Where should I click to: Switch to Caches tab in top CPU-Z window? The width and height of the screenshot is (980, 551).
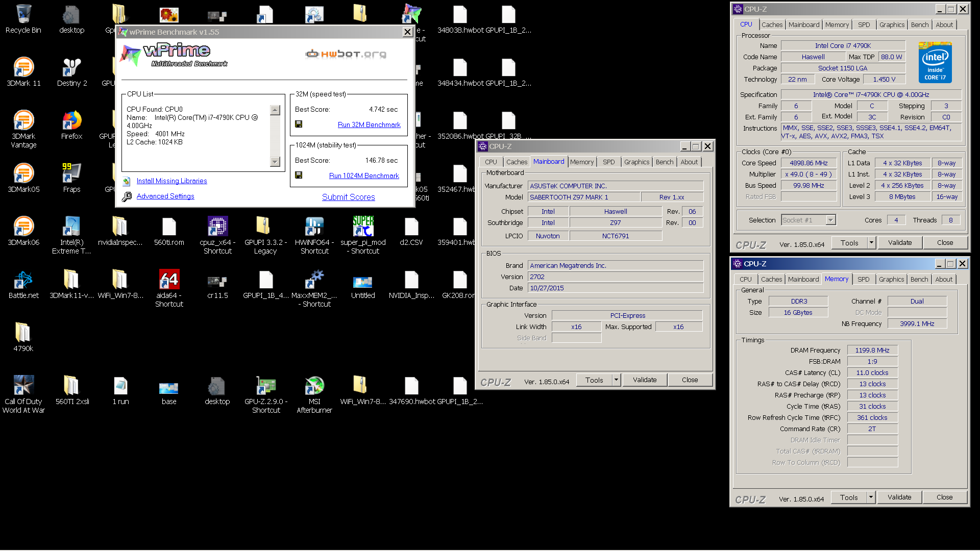pos(772,24)
